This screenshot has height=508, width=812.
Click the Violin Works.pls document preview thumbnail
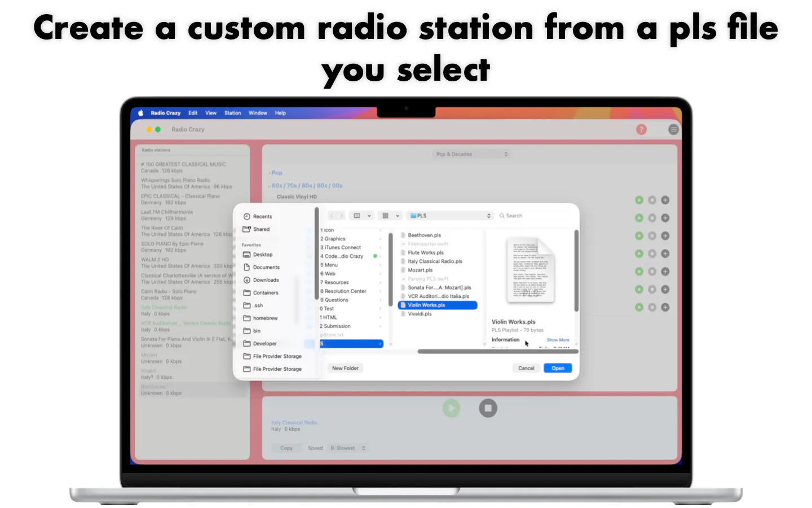point(531,271)
